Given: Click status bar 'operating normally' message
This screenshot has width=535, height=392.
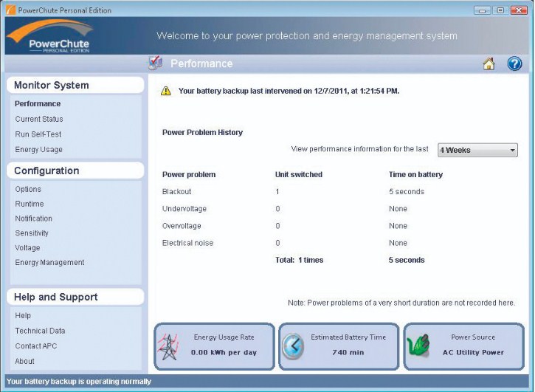Looking at the screenshot, I should coord(79,382).
